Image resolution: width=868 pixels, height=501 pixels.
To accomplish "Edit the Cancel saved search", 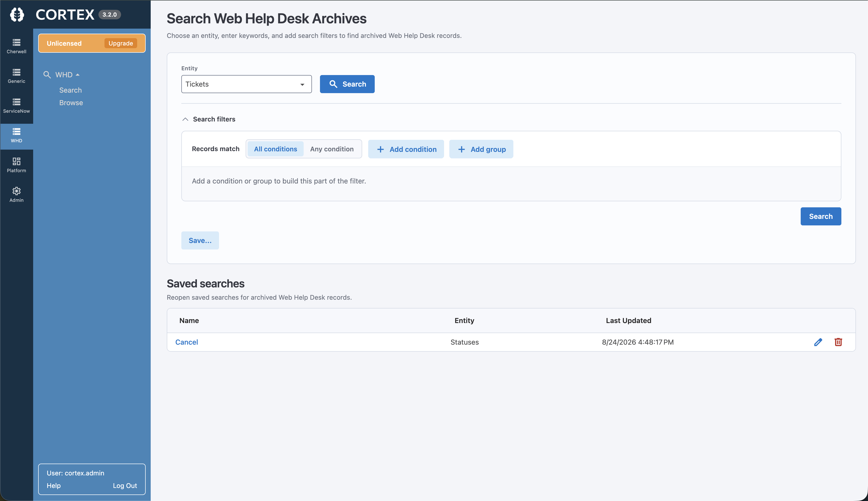I will tap(818, 342).
